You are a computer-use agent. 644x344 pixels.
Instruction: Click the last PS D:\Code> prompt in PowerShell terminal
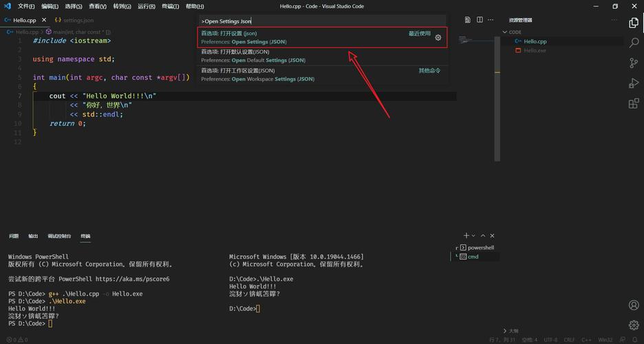27,323
